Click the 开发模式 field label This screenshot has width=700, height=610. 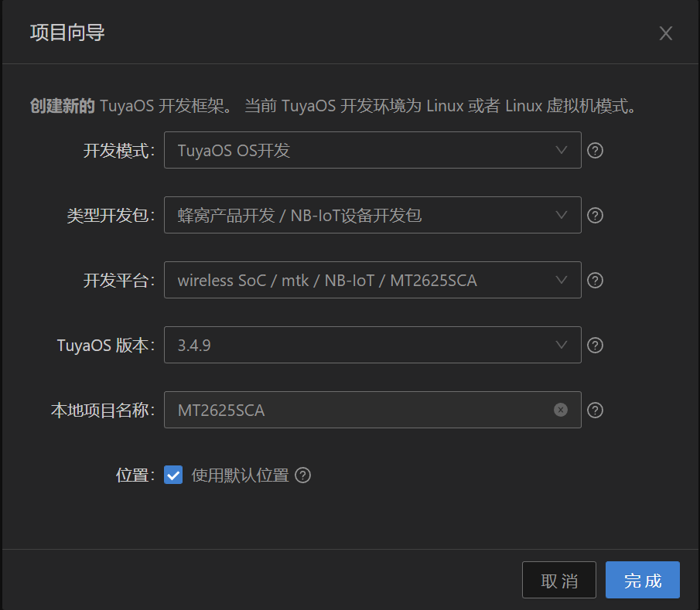[119, 151]
